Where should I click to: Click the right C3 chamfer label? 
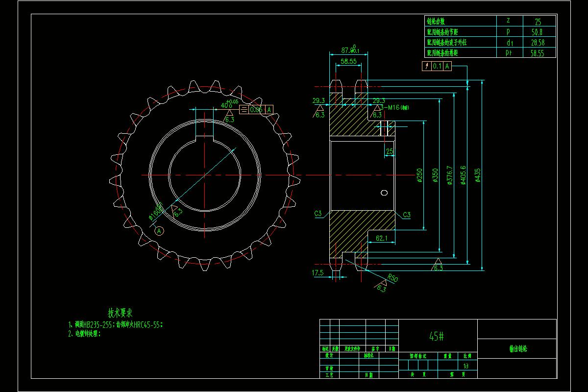pos(406,215)
